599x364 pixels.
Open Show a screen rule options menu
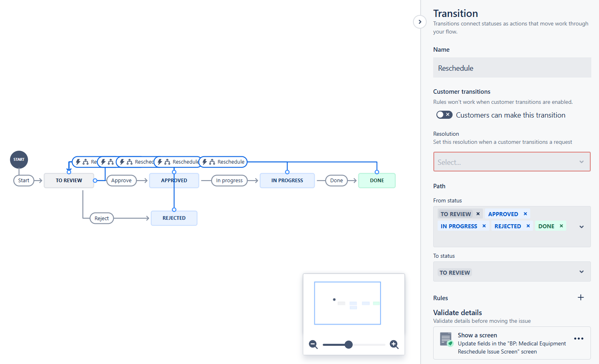[578, 339]
